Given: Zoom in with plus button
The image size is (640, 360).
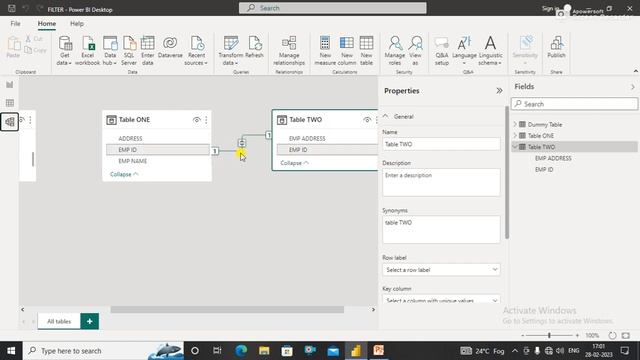Looking at the screenshot, I should point(577,336).
